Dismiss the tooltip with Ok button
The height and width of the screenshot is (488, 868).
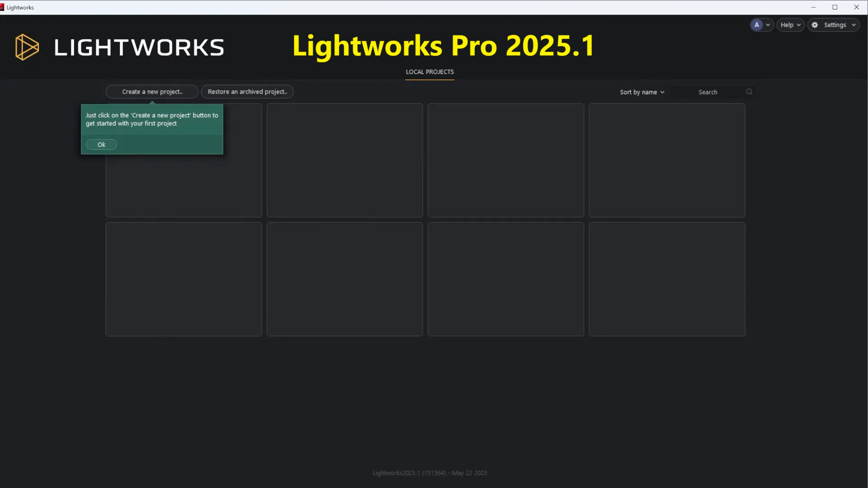[x=101, y=145]
